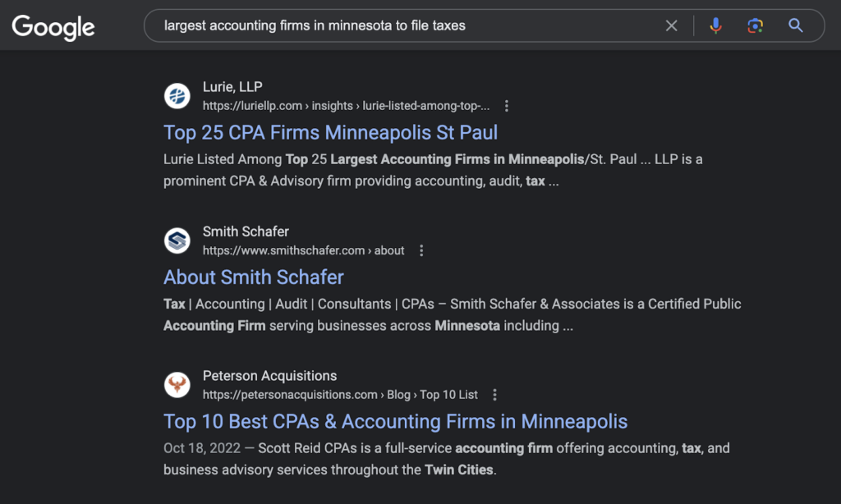Click the Smith Schafer favicon
This screenshot has height=504, width=841.
click(177, 241)
